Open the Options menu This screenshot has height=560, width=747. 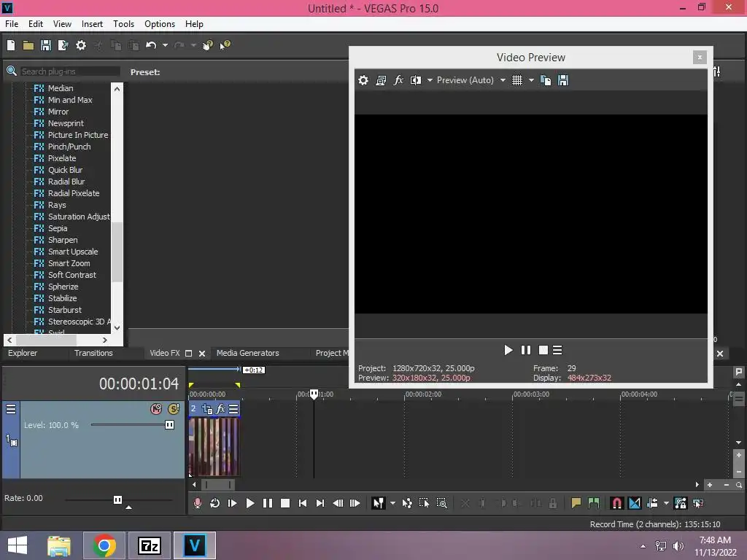(160, 24)
